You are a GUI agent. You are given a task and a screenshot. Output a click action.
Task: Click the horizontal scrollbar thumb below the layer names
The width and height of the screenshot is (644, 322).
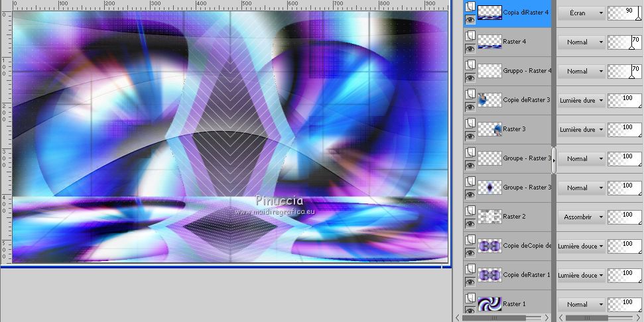pos(494,317)
